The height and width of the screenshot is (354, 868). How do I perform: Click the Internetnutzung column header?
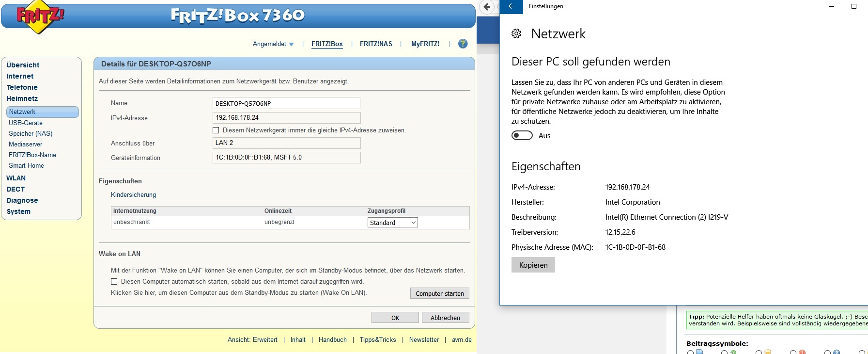135,211
